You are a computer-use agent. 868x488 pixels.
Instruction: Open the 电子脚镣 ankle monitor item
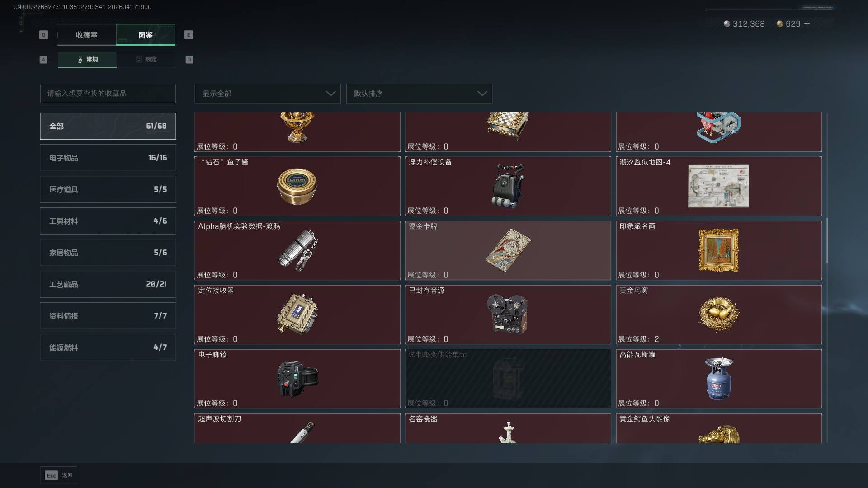pos(297,379)
